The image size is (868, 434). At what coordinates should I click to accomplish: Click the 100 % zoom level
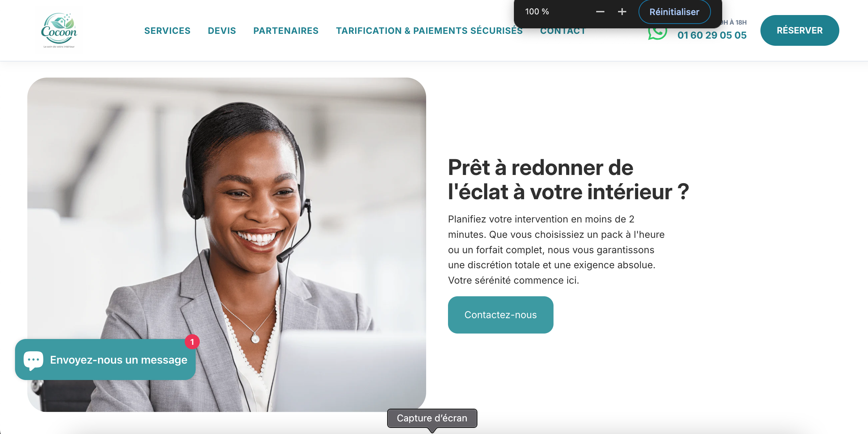(537, 12)
